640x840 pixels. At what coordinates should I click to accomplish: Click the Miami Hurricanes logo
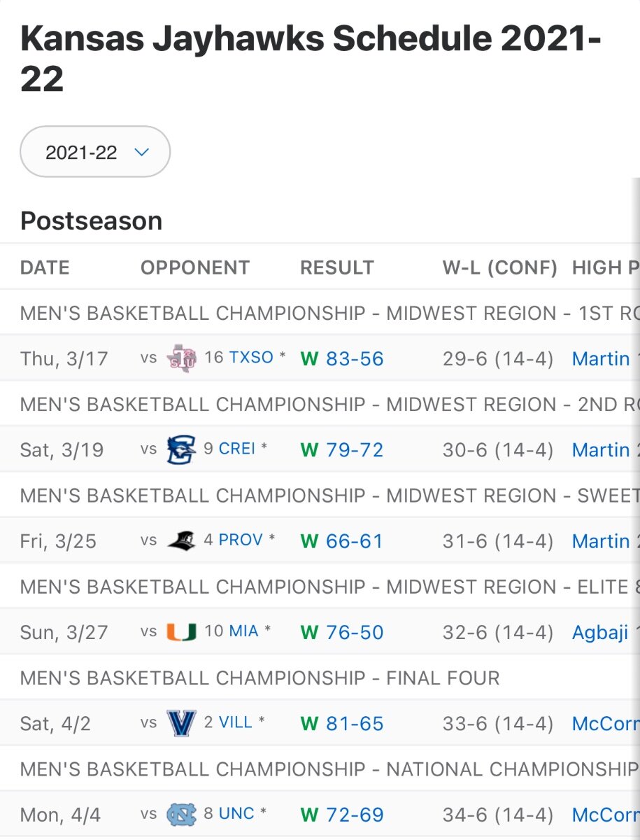[x=181, y=632]
